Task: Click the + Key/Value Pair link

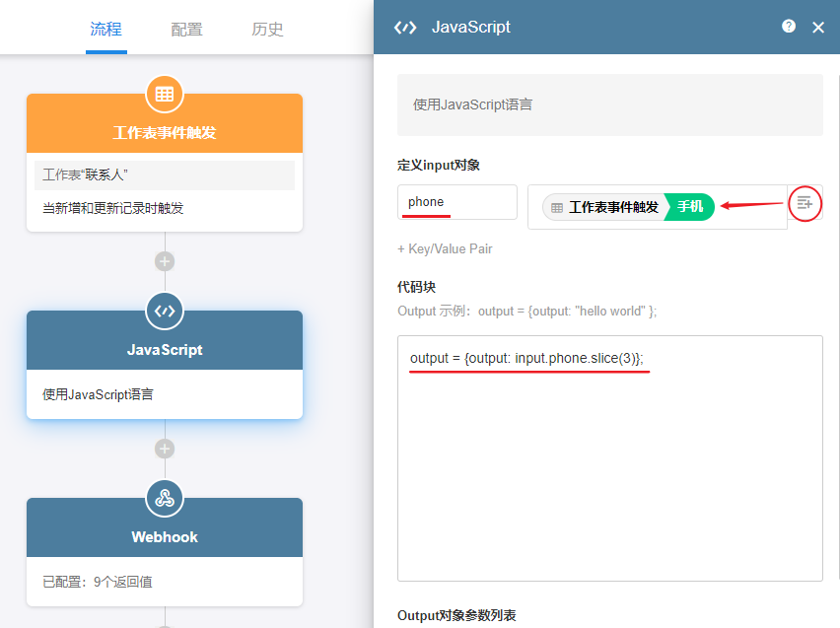Action: 445,248
